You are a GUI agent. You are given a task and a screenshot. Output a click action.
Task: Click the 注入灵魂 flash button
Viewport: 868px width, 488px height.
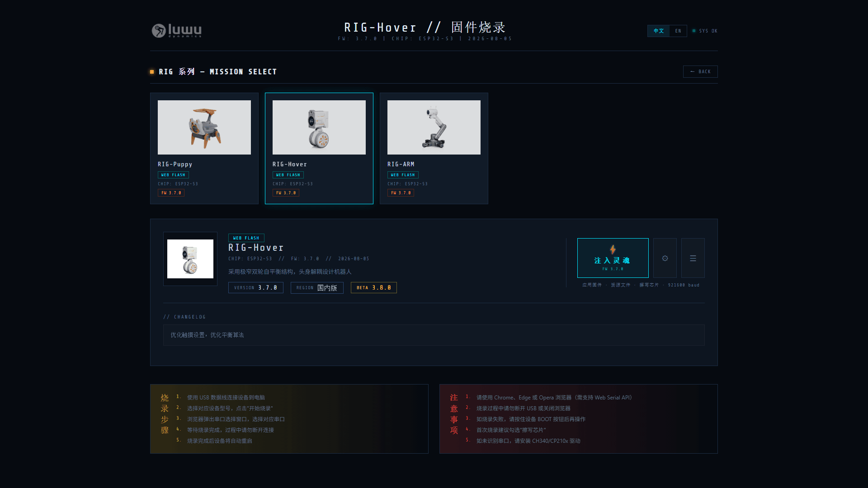click(x=613, y=258)
